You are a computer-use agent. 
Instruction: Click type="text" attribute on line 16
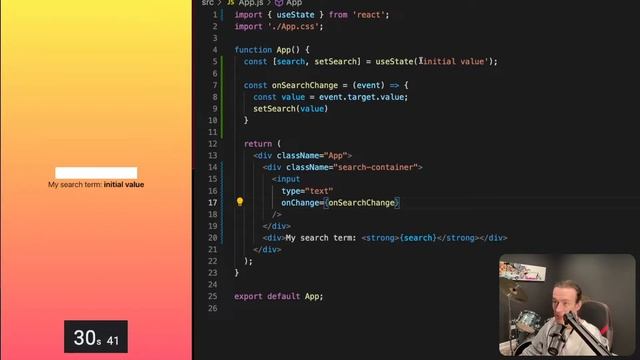click(x=307, y=191)
